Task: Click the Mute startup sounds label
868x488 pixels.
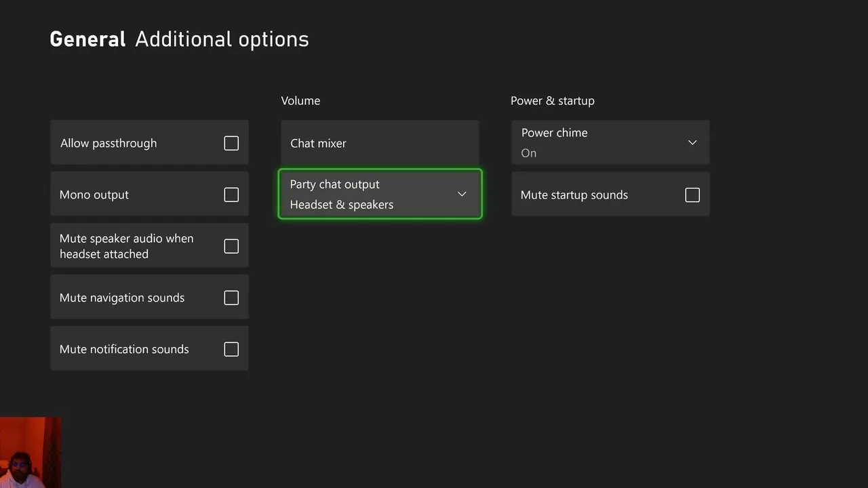Action: pyautogui.click(x=574, y=195)
